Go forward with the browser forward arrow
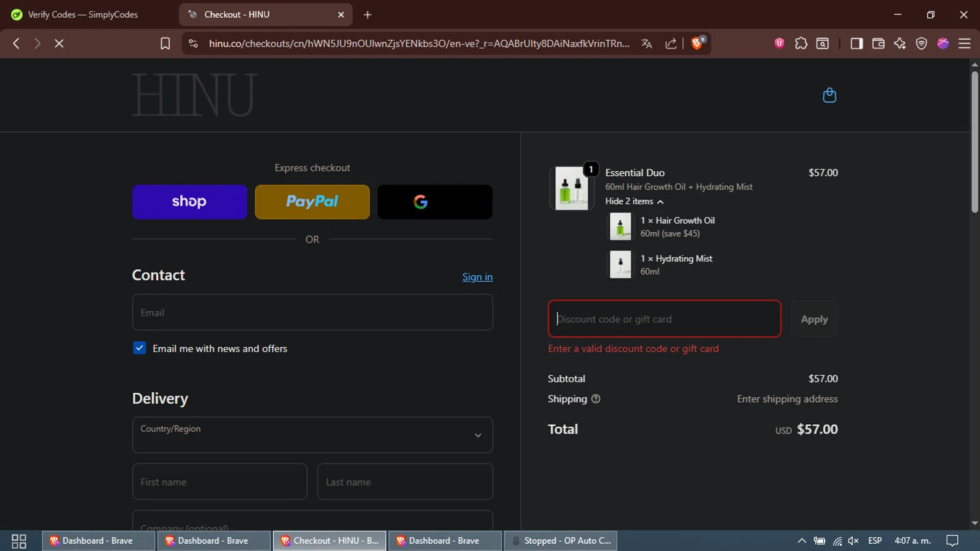 [37, 43]
